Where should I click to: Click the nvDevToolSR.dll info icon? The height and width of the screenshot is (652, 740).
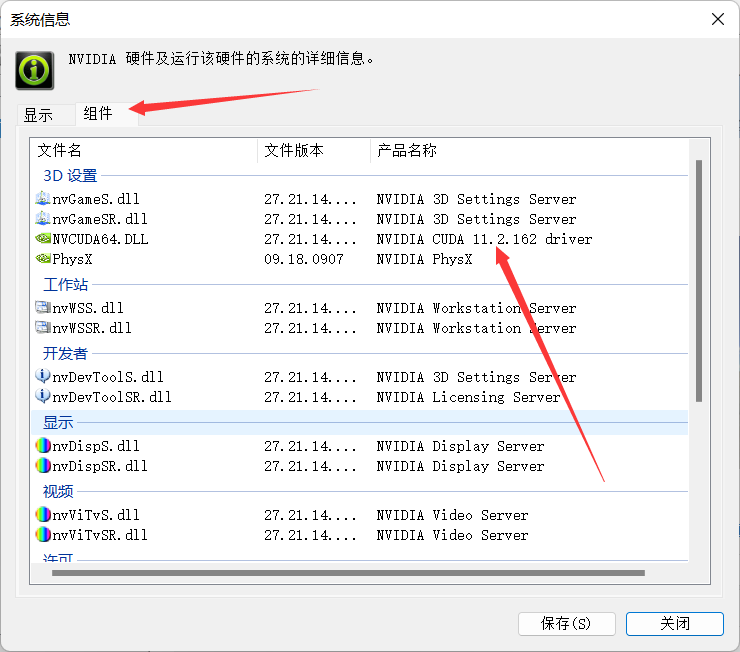42,396
